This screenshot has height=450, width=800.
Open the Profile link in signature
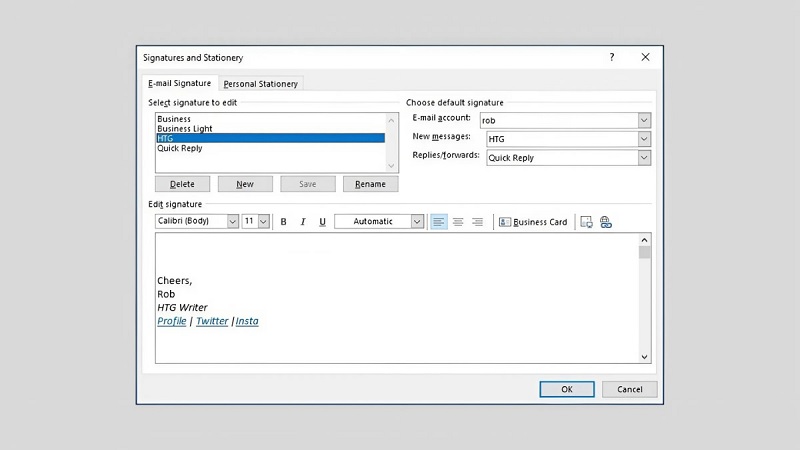pyautogui.click(x=171, y=321)
